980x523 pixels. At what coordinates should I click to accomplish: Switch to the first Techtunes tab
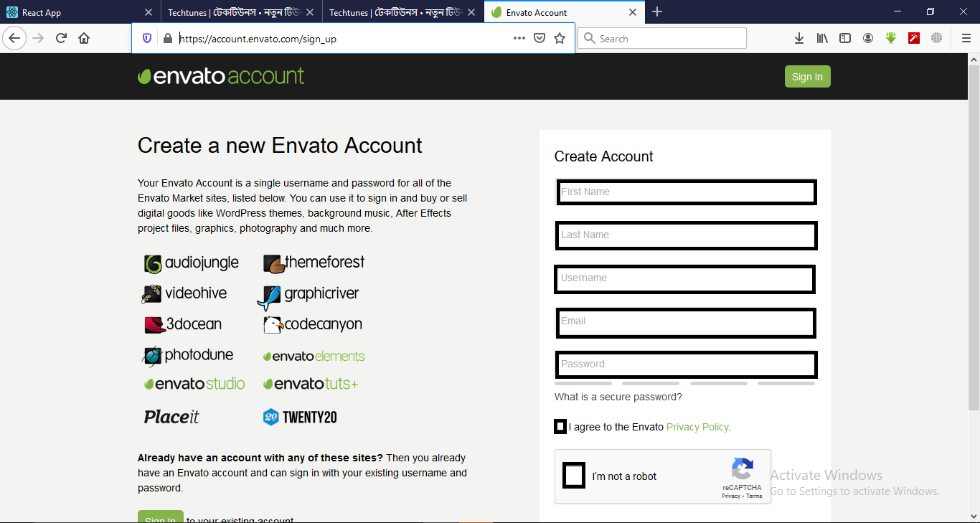tap(242, 12)
